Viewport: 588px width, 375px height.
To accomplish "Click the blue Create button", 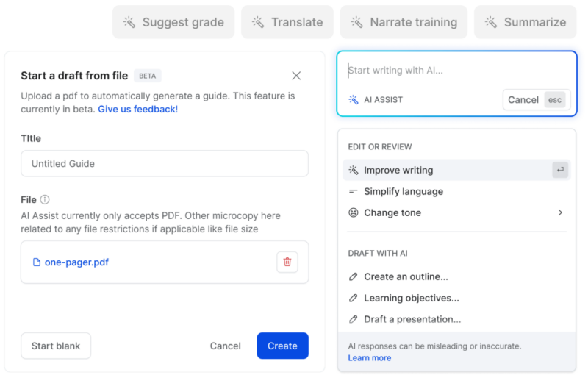I will (x=283, y=346).
